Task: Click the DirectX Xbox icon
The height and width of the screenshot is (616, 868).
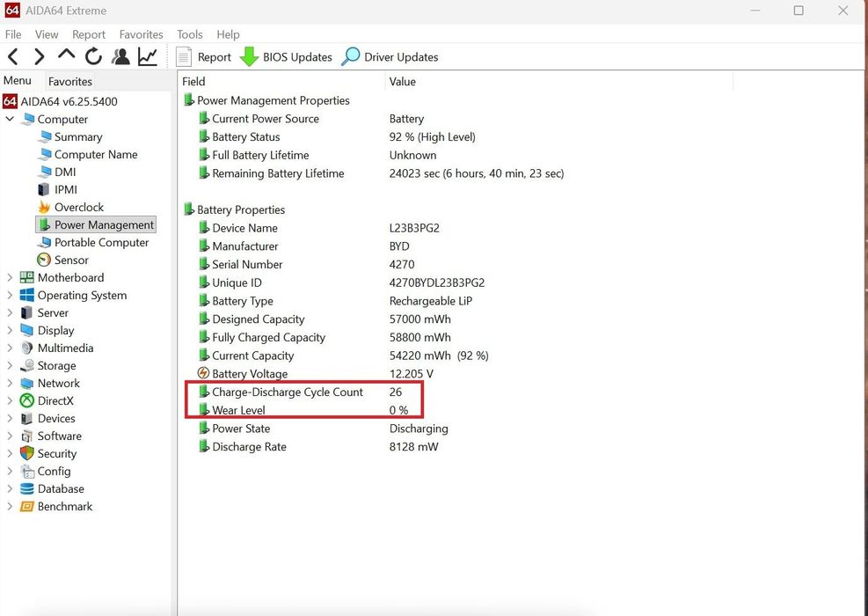Action: point(26,400)
